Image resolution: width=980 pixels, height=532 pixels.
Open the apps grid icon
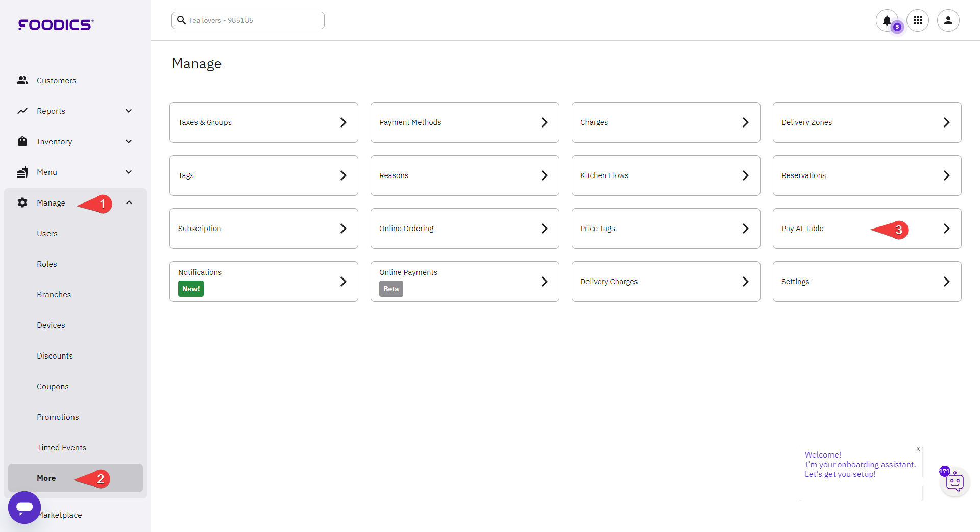coord(917,20)
